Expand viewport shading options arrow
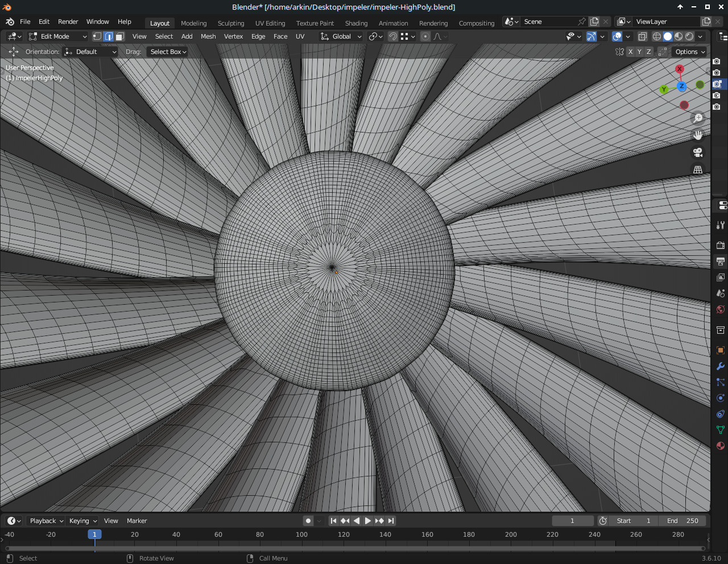 coord(701,36)
